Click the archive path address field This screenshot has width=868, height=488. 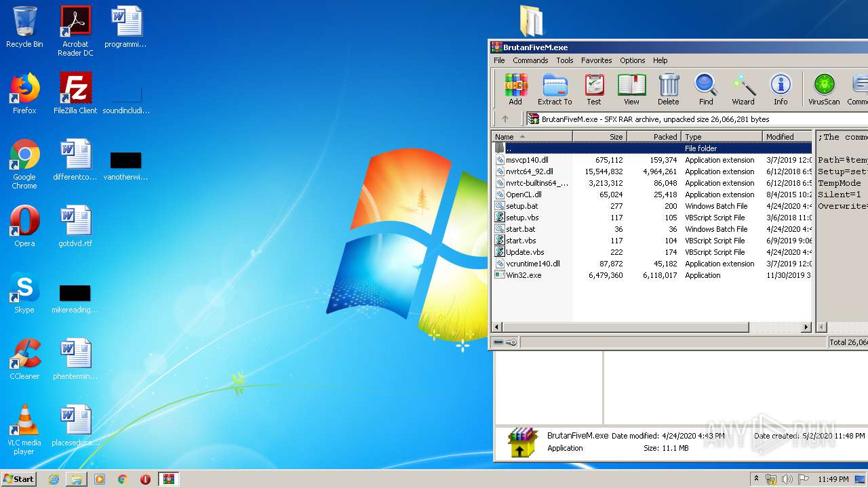pyautogui.click(x=697, y=119)
